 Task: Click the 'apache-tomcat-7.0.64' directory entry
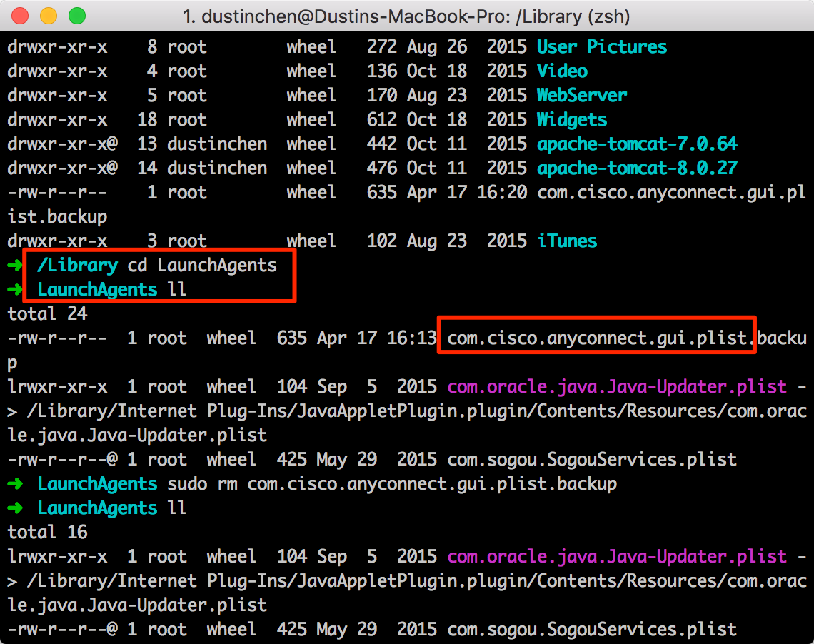coord(637,144)
